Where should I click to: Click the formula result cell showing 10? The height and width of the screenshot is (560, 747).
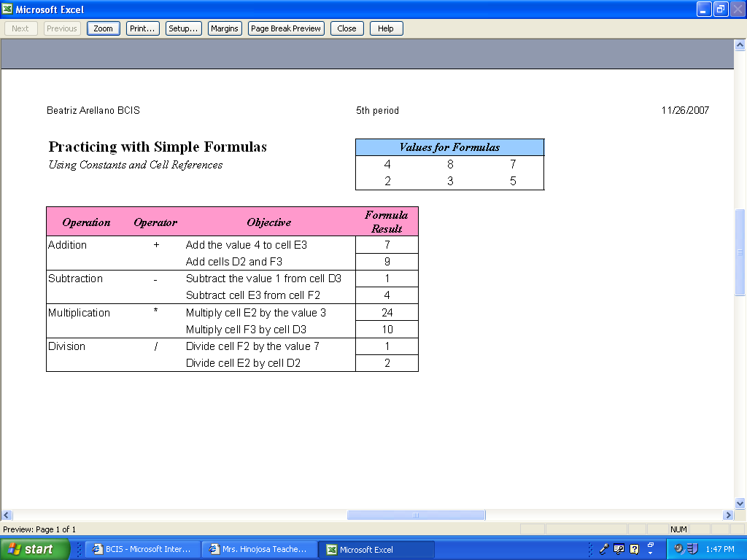[387, 330]
